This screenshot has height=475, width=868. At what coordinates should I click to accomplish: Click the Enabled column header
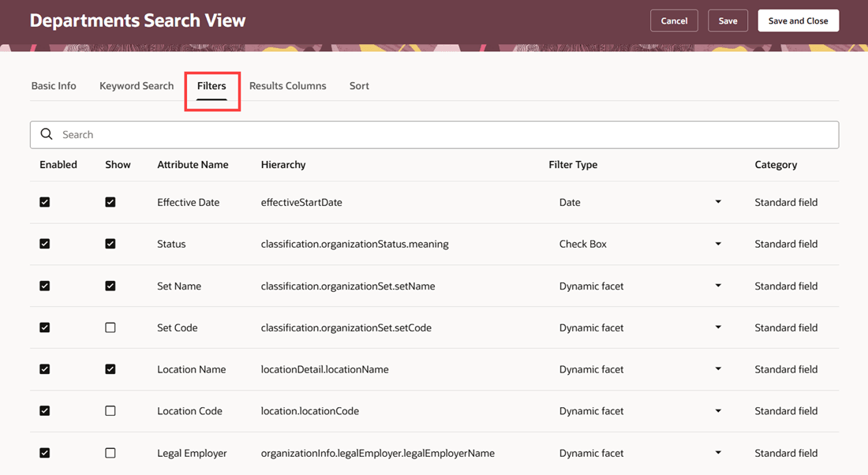click(58, 164)
